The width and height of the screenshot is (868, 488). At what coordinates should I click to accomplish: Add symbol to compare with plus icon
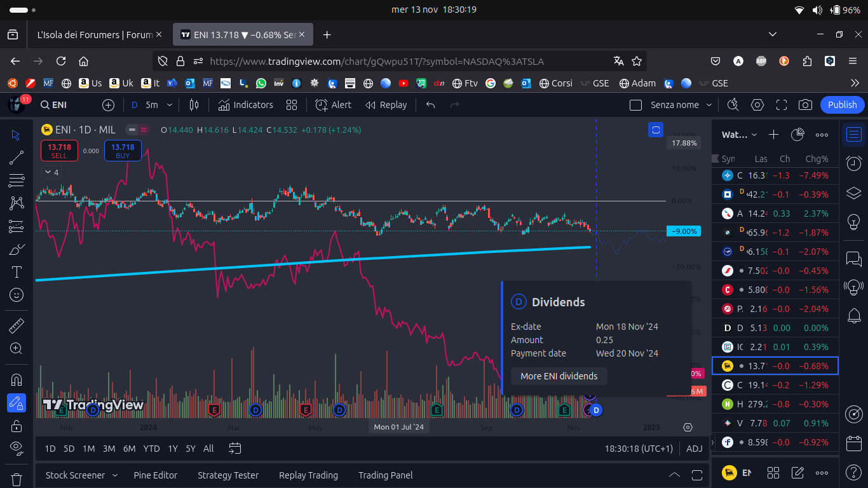pyautogui.click(x=109, y=105)
